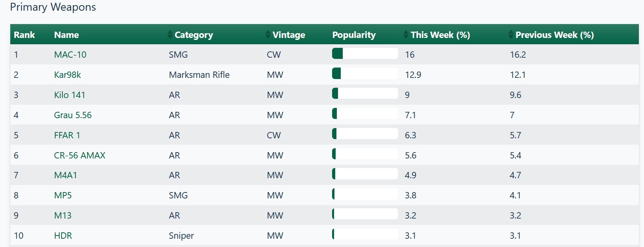Click the Kilo 141 popularity bar
644x247 pixels.
365,94
